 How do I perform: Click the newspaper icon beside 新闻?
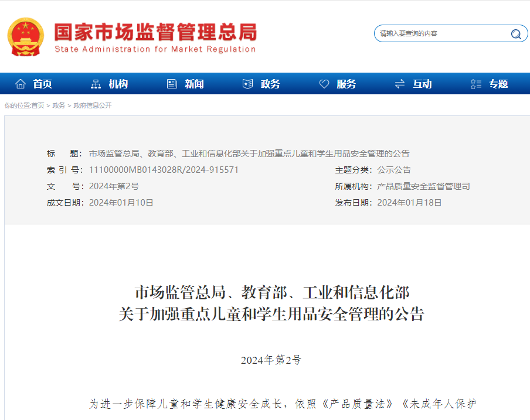(x=172, y=84)
